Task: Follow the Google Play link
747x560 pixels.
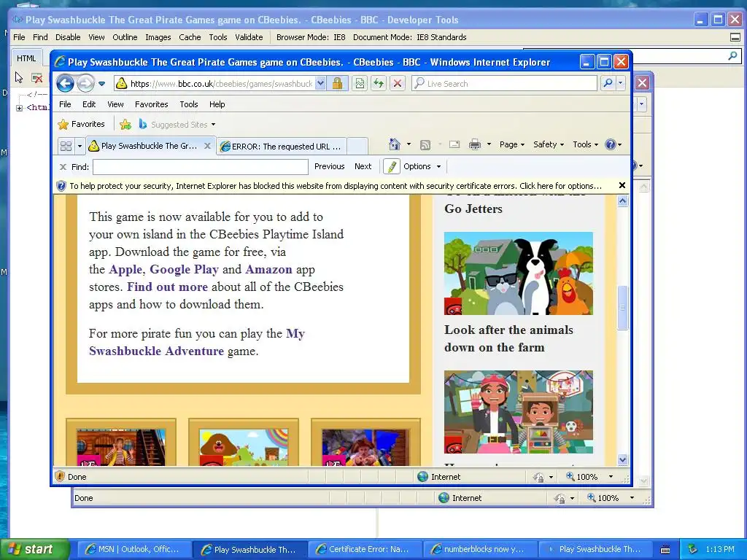Action: [x=184, y=270]
